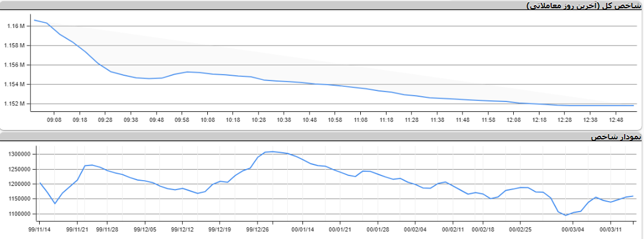Click the 99/12/26 date axis label
Image resolution: width=644 pixels, height=239 pixels.
click(x=257, y=230)
